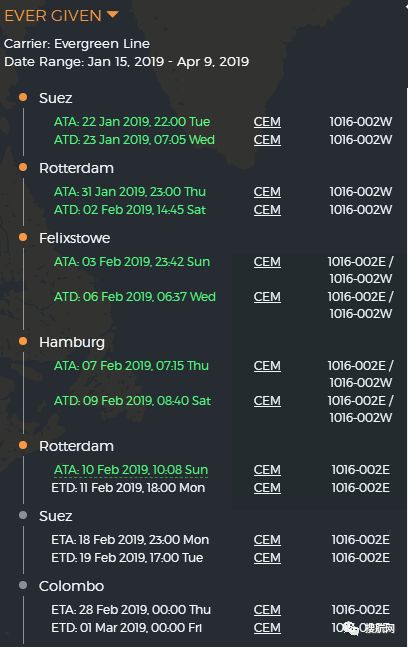Open CEM link for ATA 22 Jan 2019
This screenshot has height=647, width=408.
267,122
